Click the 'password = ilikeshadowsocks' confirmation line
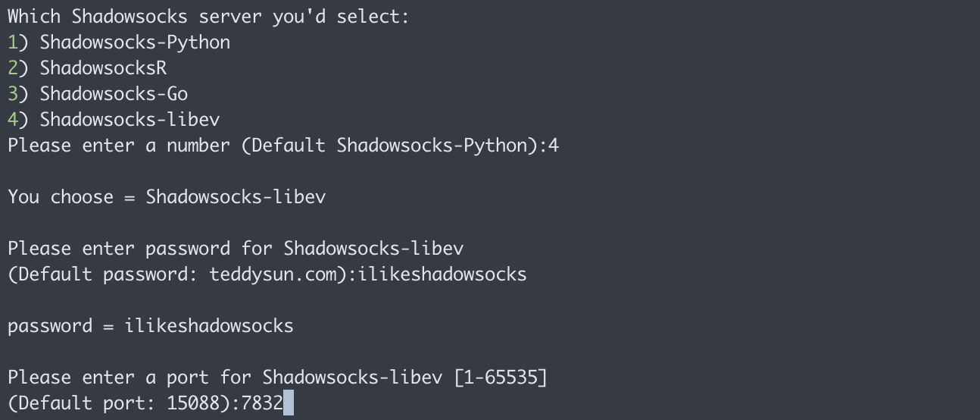 [x=151, y=326]
